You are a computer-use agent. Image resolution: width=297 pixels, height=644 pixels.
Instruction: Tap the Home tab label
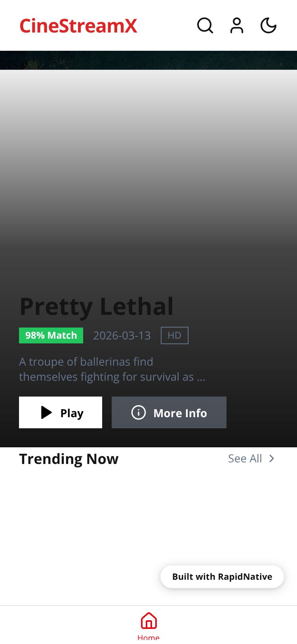(148, 637)
